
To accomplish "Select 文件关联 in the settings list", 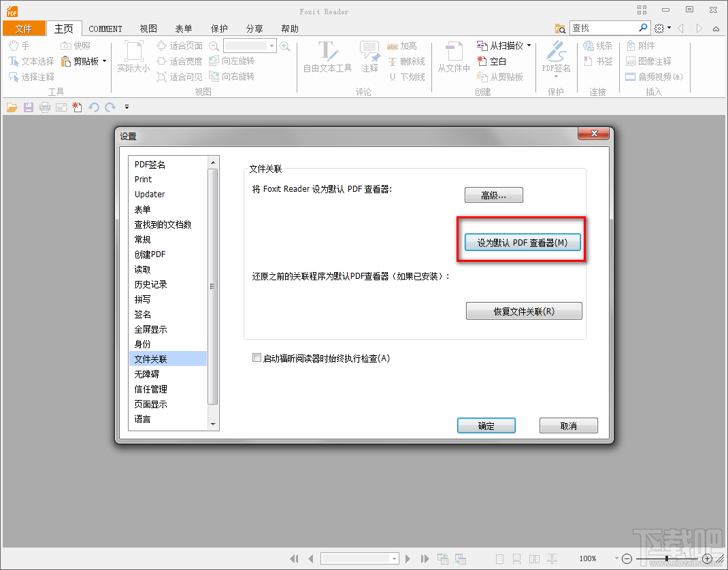I will [x=152, y=357].
